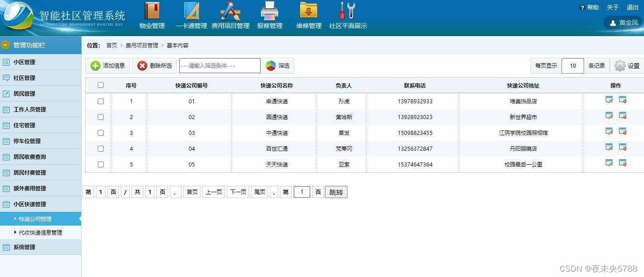
Task: Click delete icon for 申通快递 row
Action: point(622,100)
